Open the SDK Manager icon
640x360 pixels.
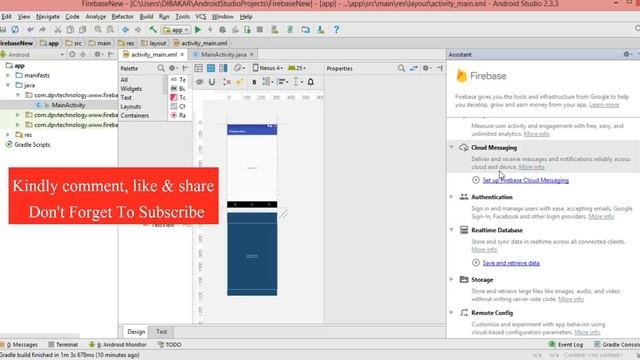[321, 30]
